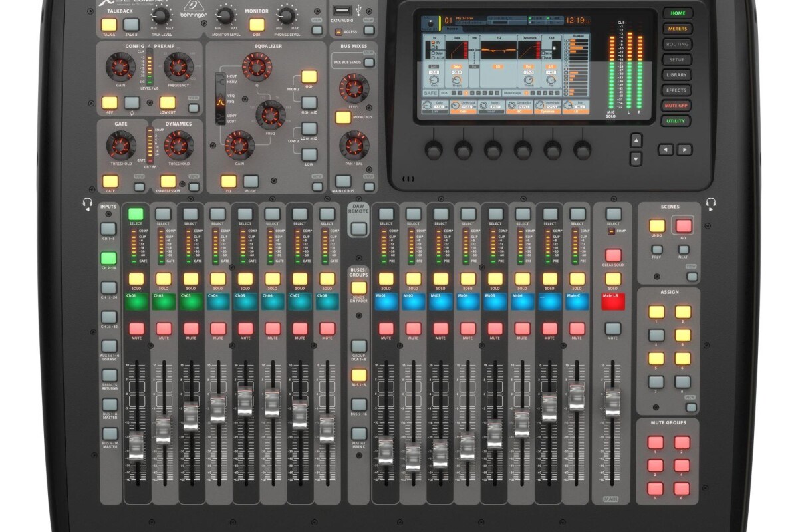Activate the TALK A talkback button
This screenshot has height=532, width=798.
pyautogui.click(x=108, y=25)
